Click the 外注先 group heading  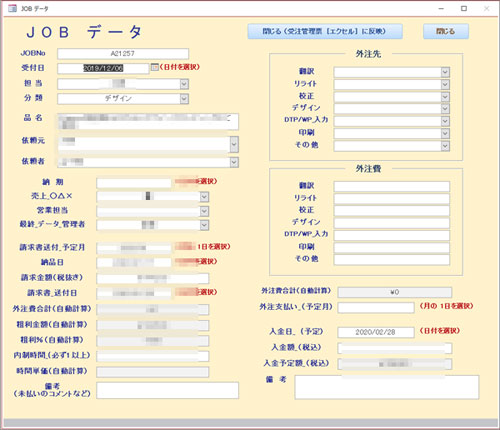368,54
